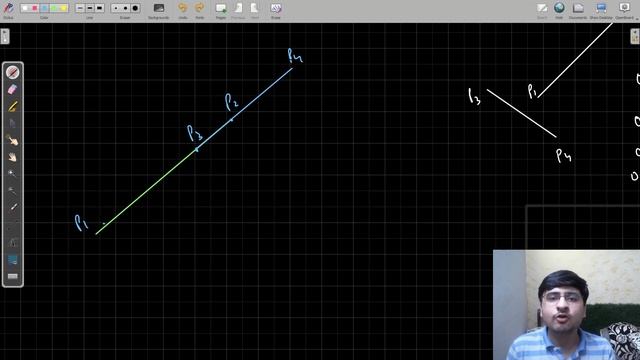Switch to Board mode
Image resolution: width=640 pixels, height=360 pixels.
[x=542, y=10]
